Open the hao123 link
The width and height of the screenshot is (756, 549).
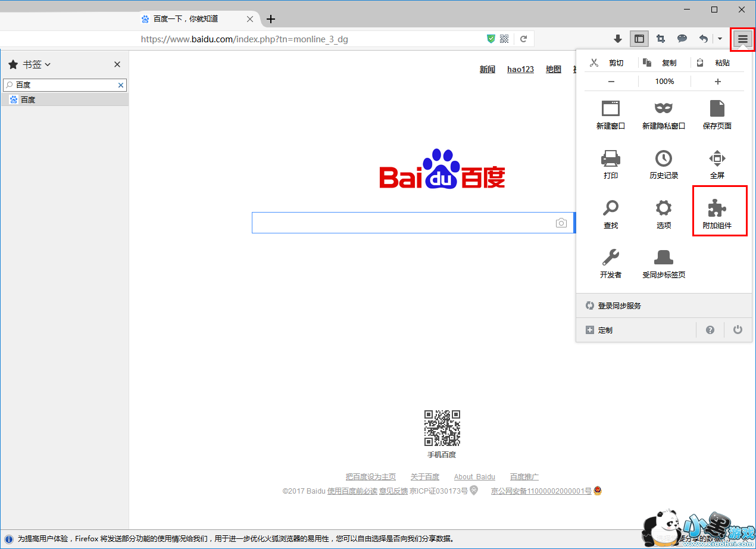tap(520, 70)
